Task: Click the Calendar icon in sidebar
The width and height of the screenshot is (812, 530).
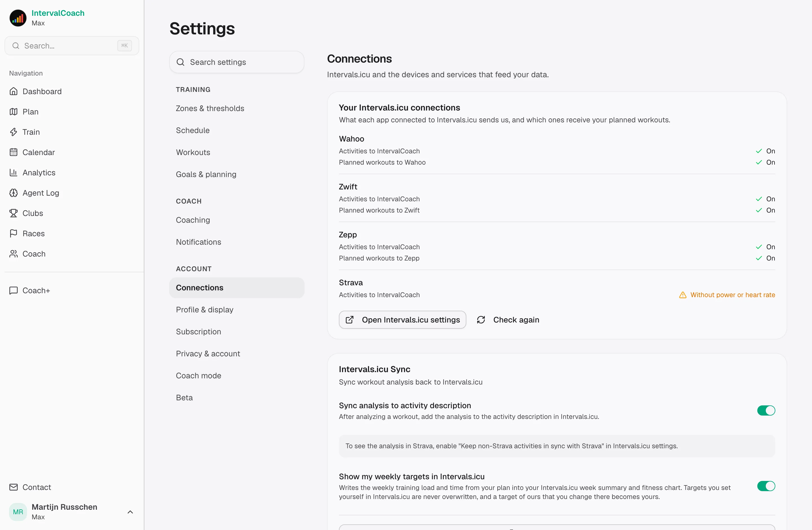Action: coord(13,152)
